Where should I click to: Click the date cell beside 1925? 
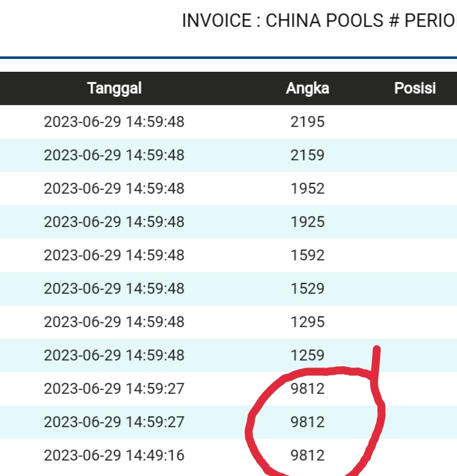click(x=114, y=222)
